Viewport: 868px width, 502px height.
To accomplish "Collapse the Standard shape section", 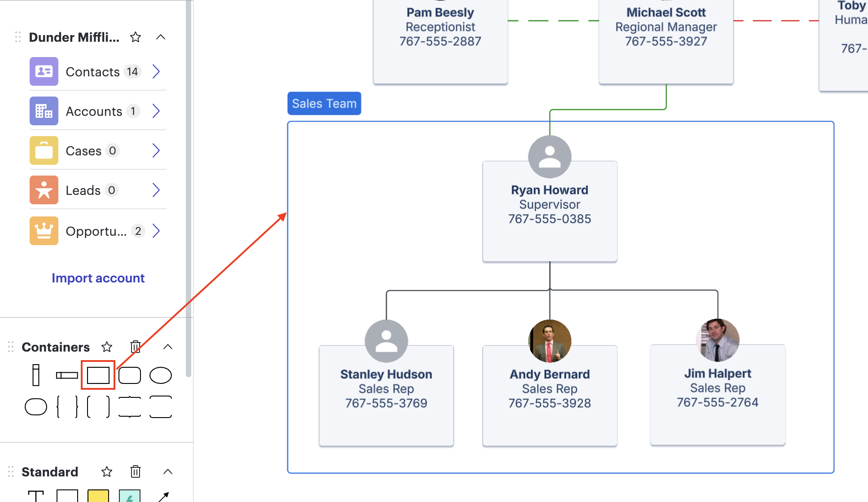I will 168,471.
